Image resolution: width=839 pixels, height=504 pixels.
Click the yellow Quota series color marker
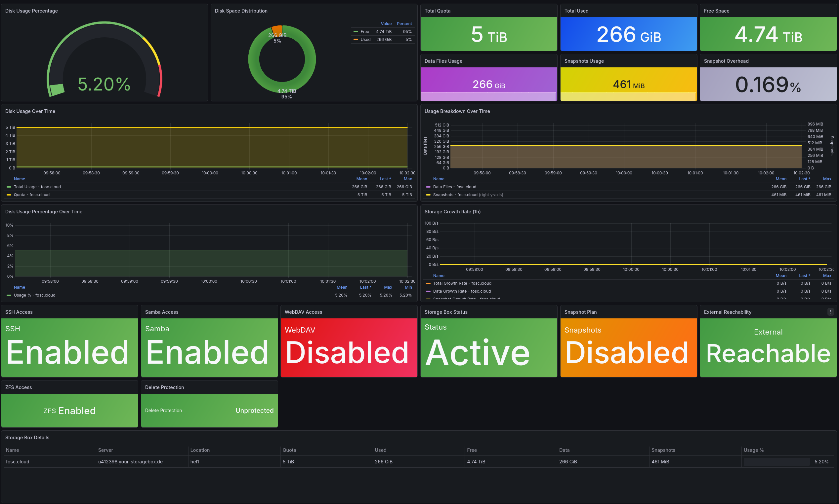pos(8,195)
